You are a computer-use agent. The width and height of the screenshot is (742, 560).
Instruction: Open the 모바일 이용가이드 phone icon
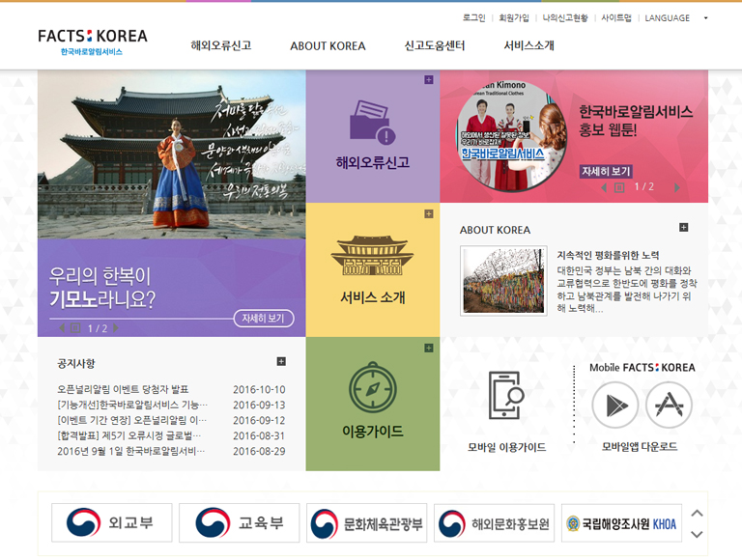506,395
